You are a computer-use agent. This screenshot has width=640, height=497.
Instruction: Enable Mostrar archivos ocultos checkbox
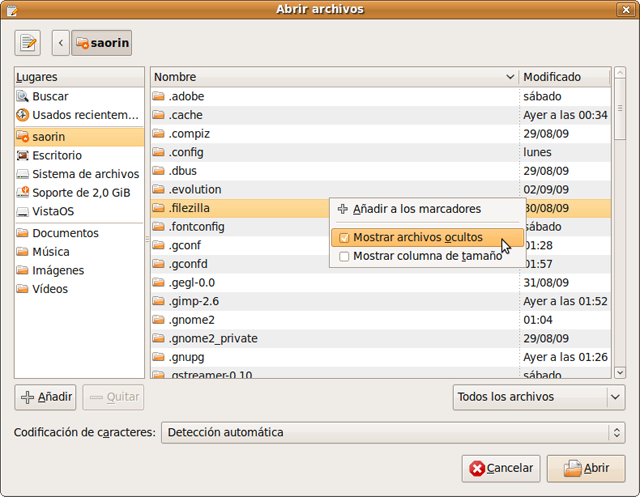pos(345,238)
